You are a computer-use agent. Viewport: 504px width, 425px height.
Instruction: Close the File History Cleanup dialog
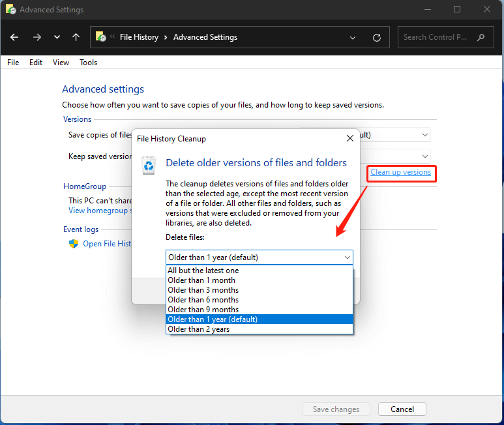349,138
